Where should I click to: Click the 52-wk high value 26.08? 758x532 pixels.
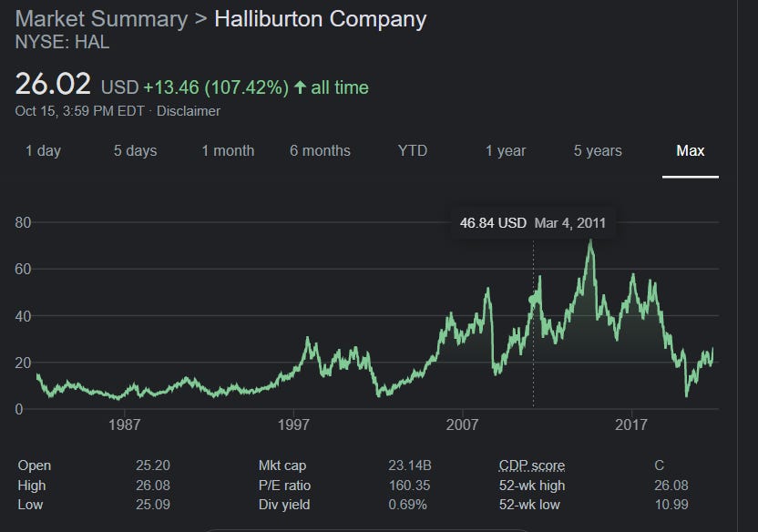(671, 486)
